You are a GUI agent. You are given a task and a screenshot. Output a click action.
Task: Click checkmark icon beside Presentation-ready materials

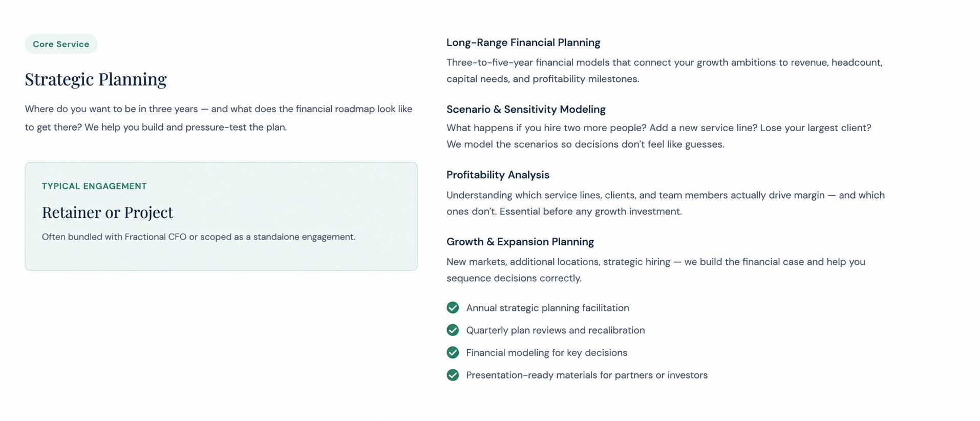pyautogui.click(x=453, y=375)
